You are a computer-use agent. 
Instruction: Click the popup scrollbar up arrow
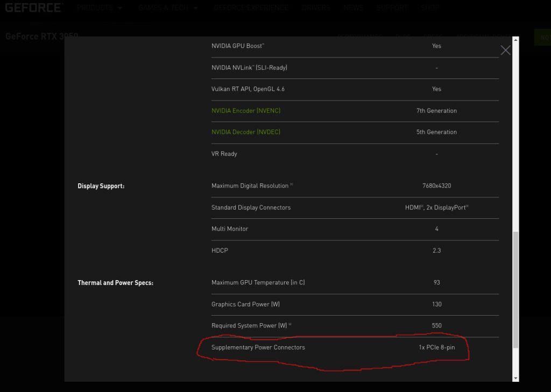tap(515, 40)
